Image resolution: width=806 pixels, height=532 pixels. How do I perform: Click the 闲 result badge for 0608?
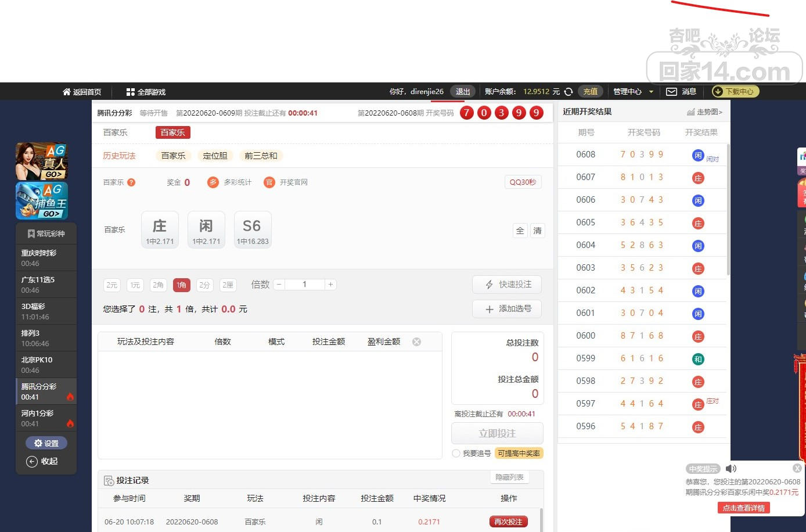pos(698,156)
